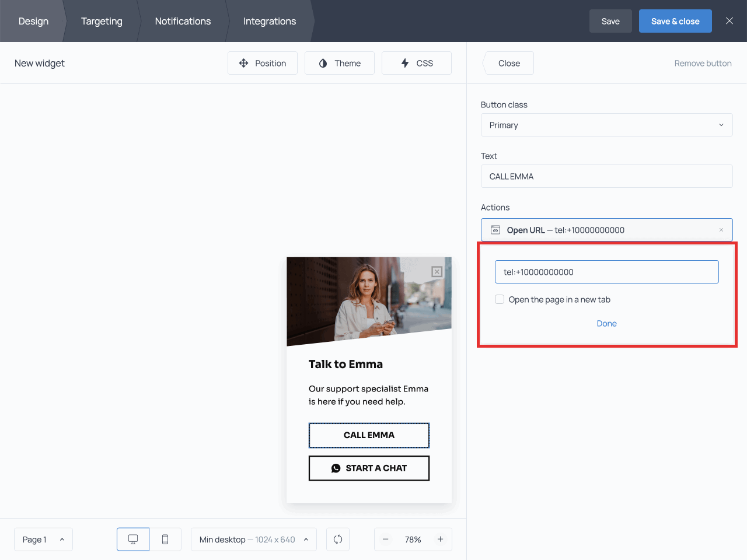Expand the Page 1 selector

coord(43,539)
